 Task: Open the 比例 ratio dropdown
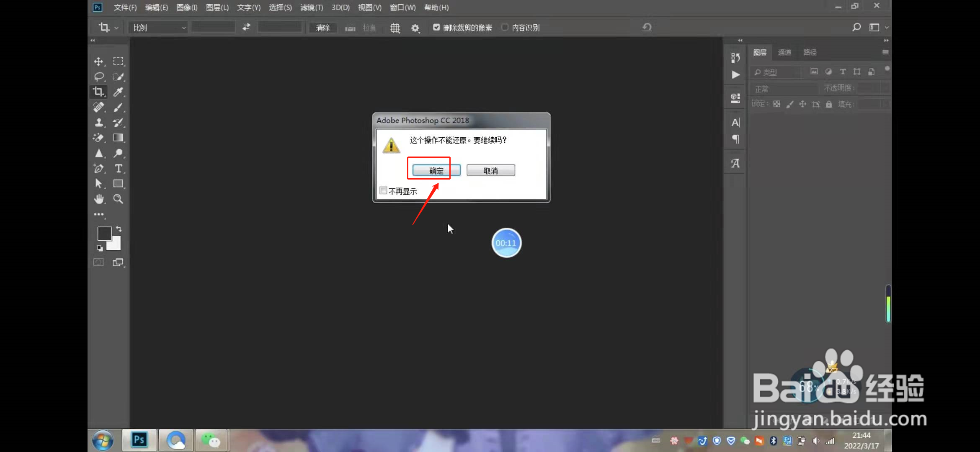[x=158, y=28]
